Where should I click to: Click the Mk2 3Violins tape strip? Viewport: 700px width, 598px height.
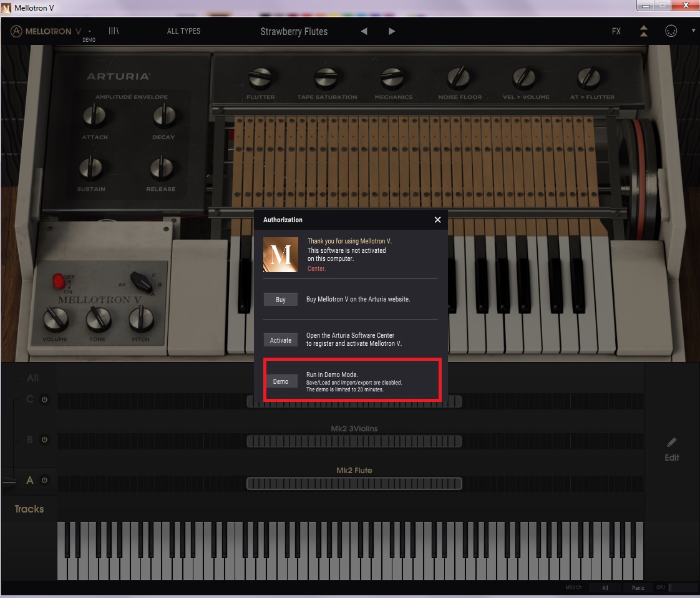354,442
